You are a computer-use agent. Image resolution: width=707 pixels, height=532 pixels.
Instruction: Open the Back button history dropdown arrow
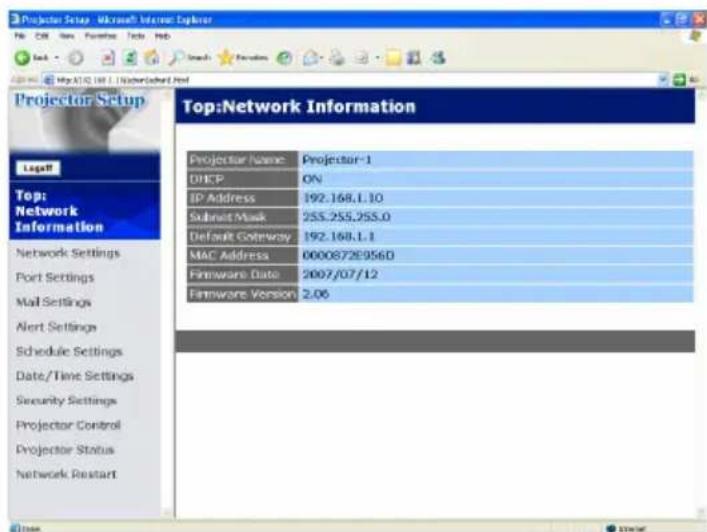click(57, 58)
